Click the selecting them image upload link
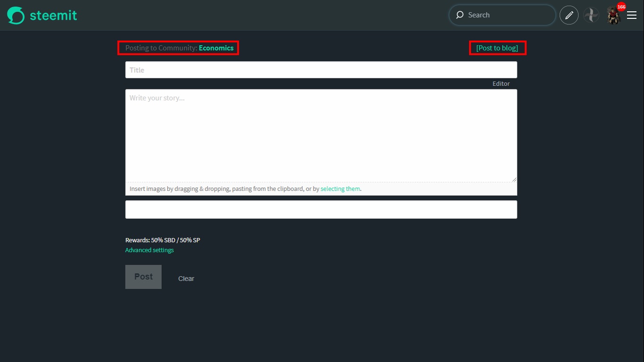Image resolution: width=644 pixels, height=362 pixels. coord(340,189)
